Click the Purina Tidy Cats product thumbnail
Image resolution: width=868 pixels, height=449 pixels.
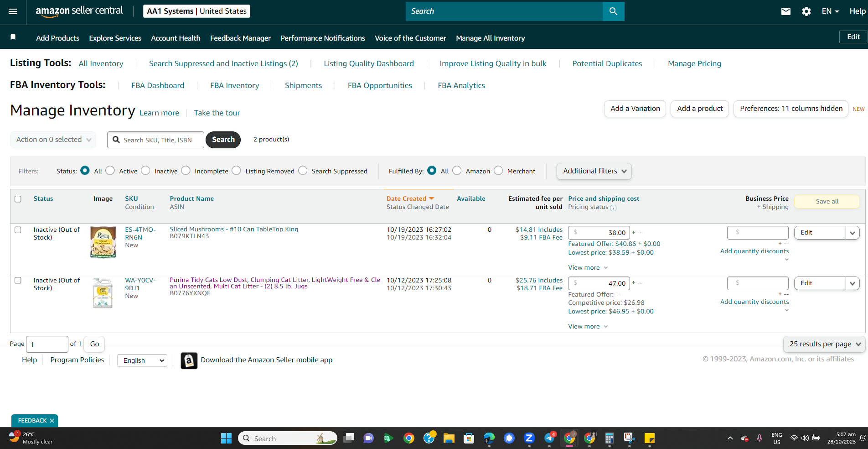tap(103, 293)
